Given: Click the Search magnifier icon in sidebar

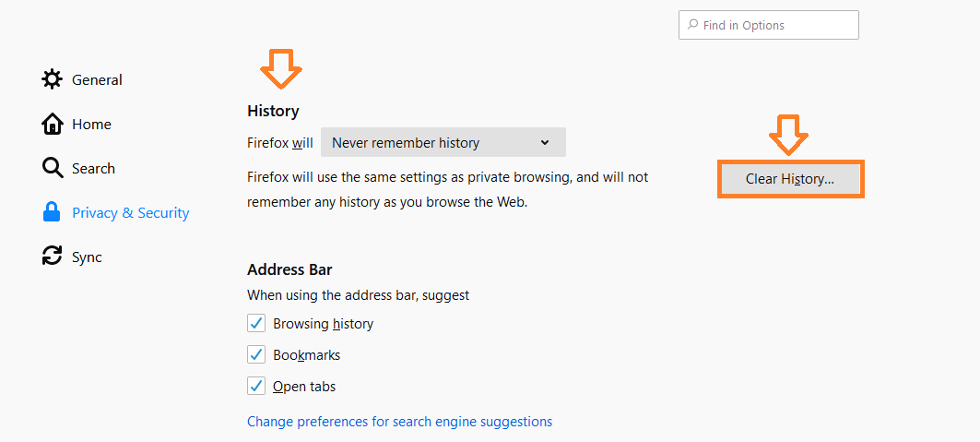Looking at the screenshot, I should pyautogui.click(x=52, y=168).
